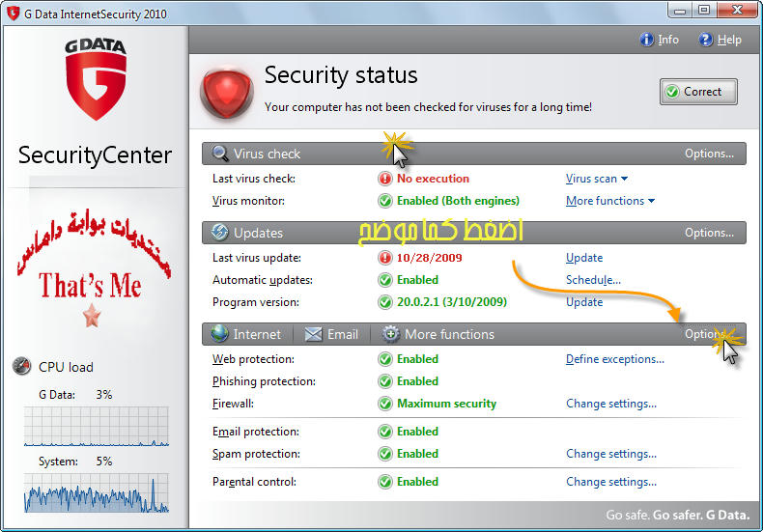Viewport: 763px width, 532px height.
Task: Click the Security status heading
Action: click(x=341, y=75)
